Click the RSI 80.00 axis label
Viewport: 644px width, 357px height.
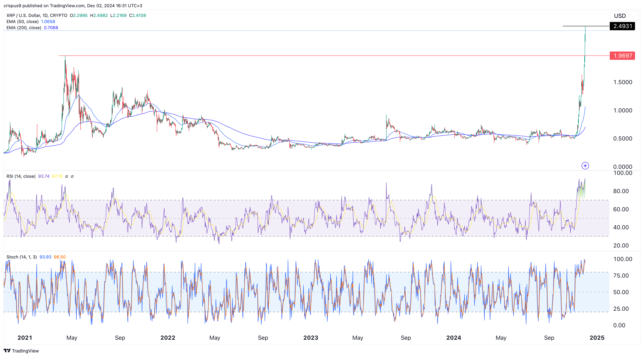point(621,191)
